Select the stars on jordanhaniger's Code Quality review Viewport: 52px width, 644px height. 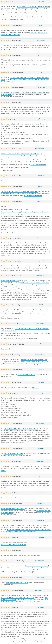pos(5,355)
